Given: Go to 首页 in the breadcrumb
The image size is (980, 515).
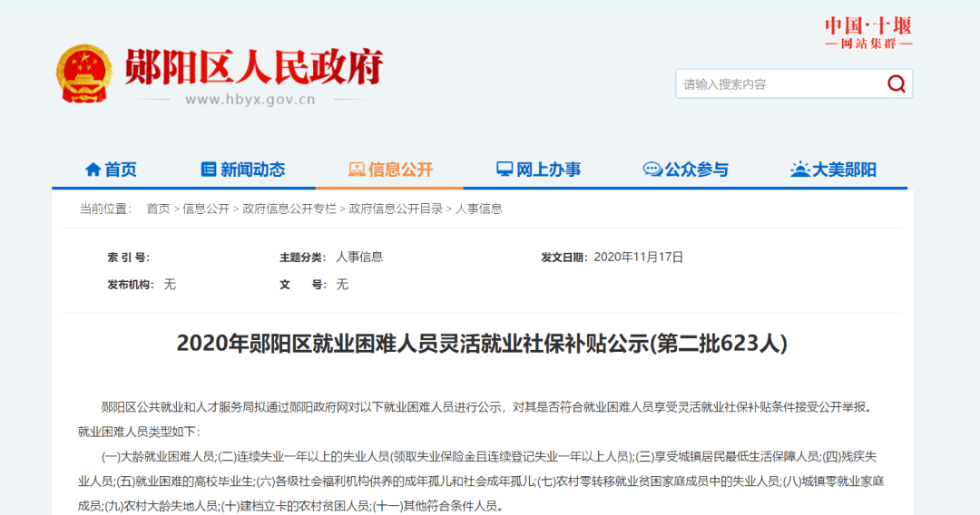Looking at the screenshot, I should pos(158,209).
